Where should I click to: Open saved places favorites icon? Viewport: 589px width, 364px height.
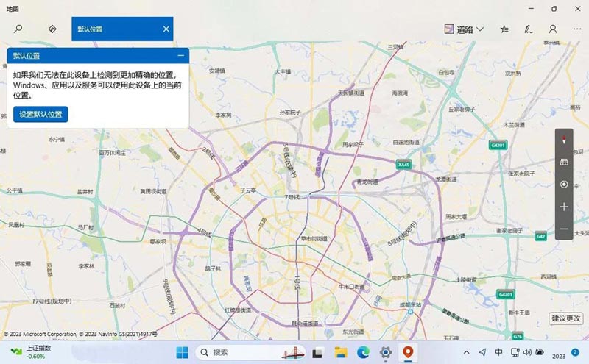click(x=504, y=29)
